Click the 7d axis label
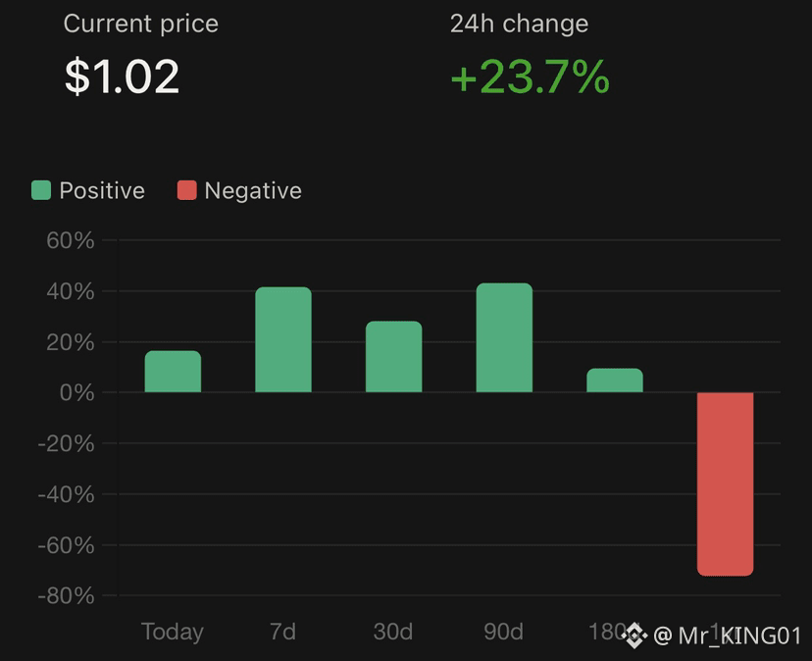The height and width of the screenshot is (661, 812). 282,632
